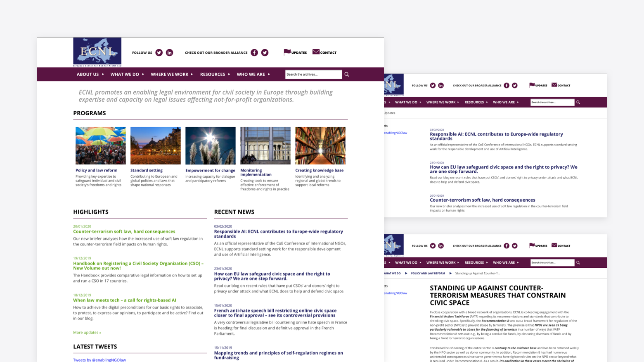Click Policy and Law Reform breadcrumb in article window
The width and height of the screenshot is (644, 362).
(x=428, y=273)
